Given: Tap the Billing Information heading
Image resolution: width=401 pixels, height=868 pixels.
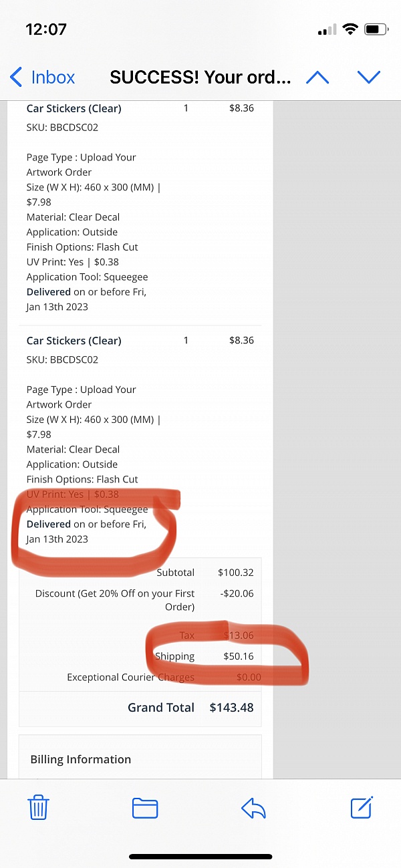Looking at the screenshot, I should (x=81, y=760).
